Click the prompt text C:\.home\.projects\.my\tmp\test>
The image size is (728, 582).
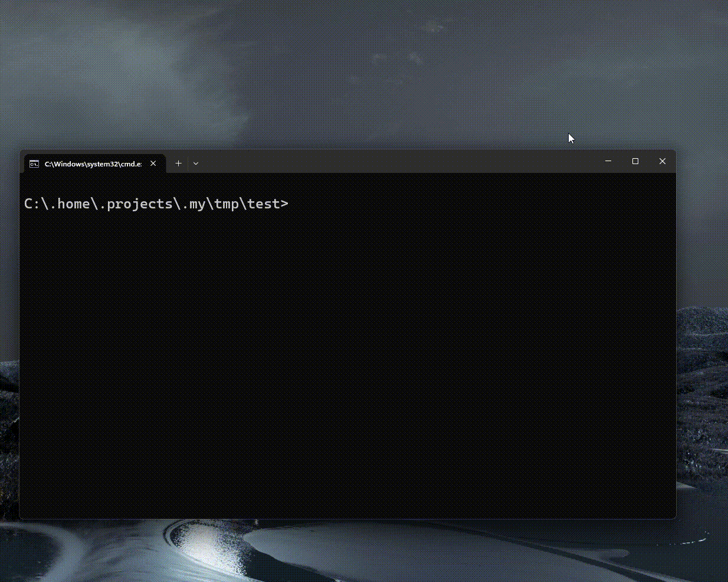156,204
